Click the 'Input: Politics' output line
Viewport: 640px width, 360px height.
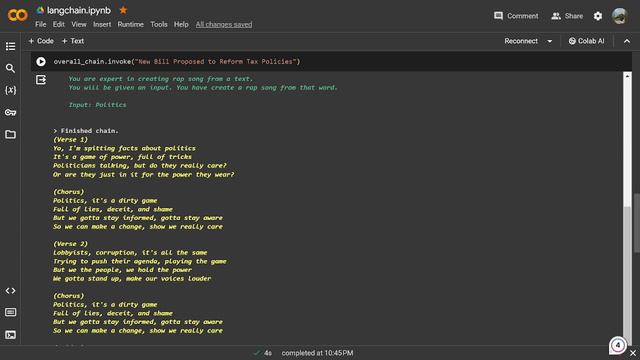pyautogui.click(x=98, y=105)
